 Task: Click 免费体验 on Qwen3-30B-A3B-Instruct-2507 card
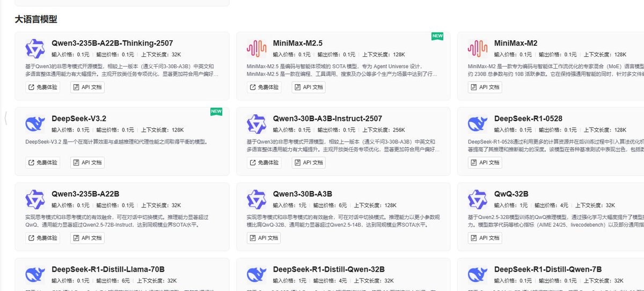click(x=265, y=162)
